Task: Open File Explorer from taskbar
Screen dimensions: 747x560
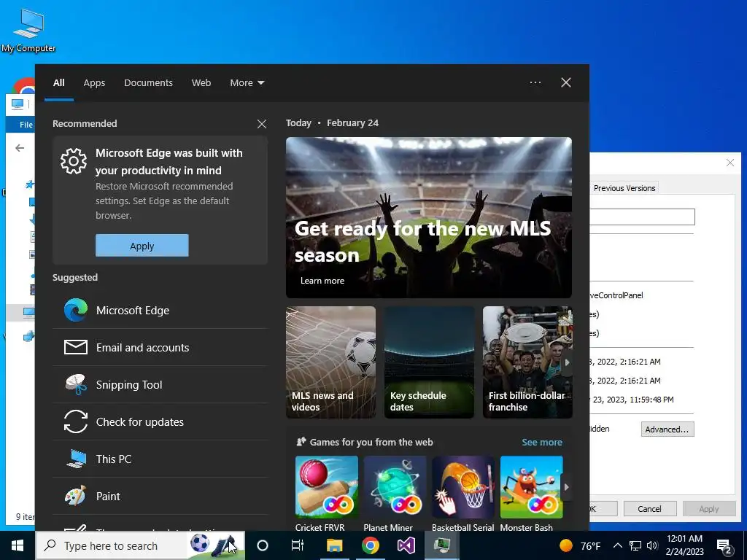Action: pyautogui.click(x=334, y=545)
